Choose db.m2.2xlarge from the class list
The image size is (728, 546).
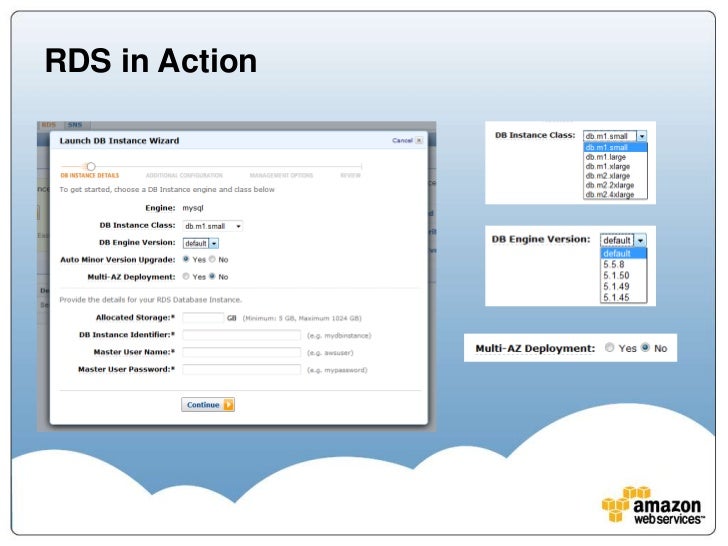tap(615, 185)
